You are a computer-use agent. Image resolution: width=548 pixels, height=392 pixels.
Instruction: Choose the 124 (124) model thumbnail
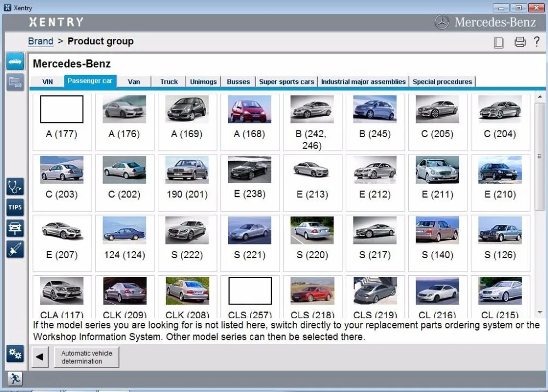click(124, 230)
